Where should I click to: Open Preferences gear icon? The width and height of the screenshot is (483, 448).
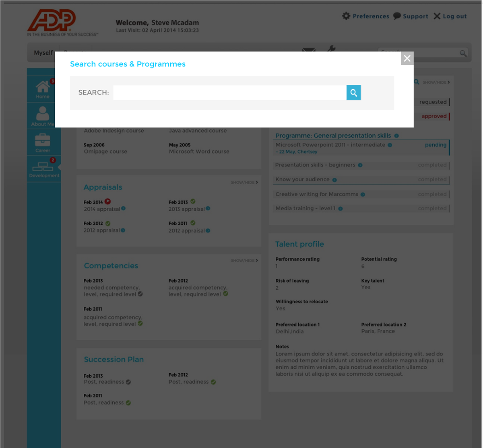click(x=346, y=16)
